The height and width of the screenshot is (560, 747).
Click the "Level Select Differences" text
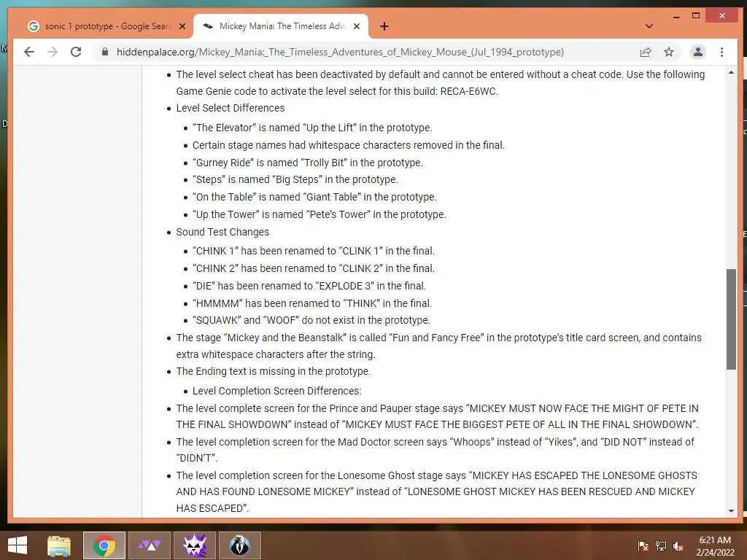coord(231,108)
